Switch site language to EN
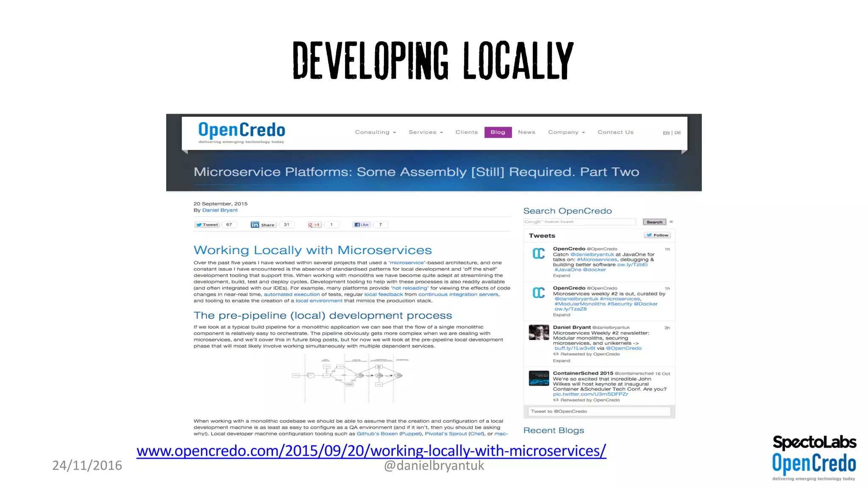Screen dimensions: 868x488 (666, 133)
